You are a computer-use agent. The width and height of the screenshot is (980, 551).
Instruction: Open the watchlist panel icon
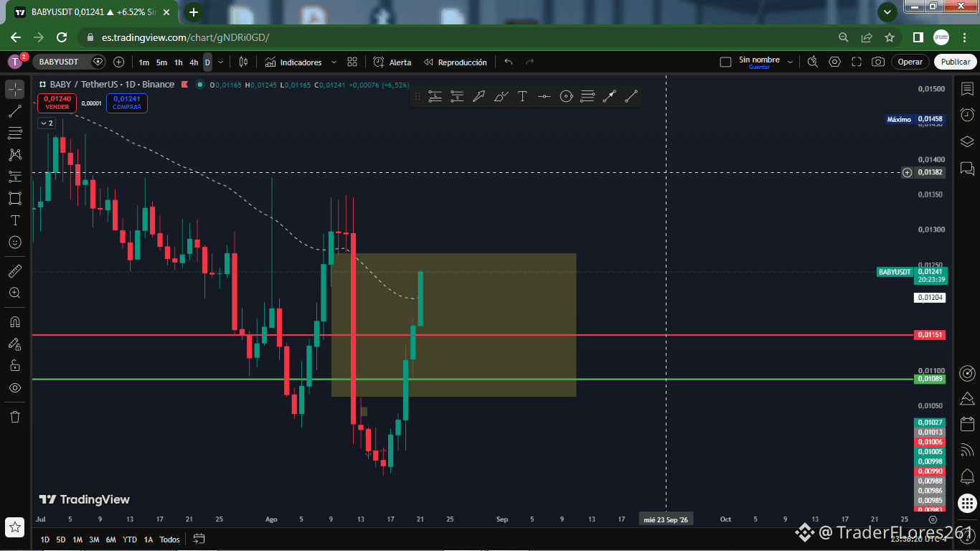coord(967,88)
